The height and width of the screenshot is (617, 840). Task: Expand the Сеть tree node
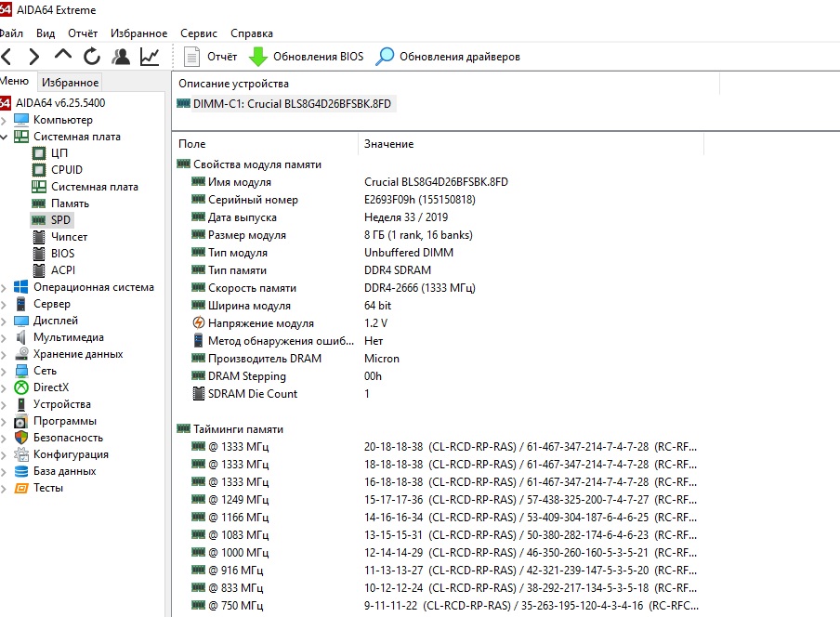pos(4,371)
